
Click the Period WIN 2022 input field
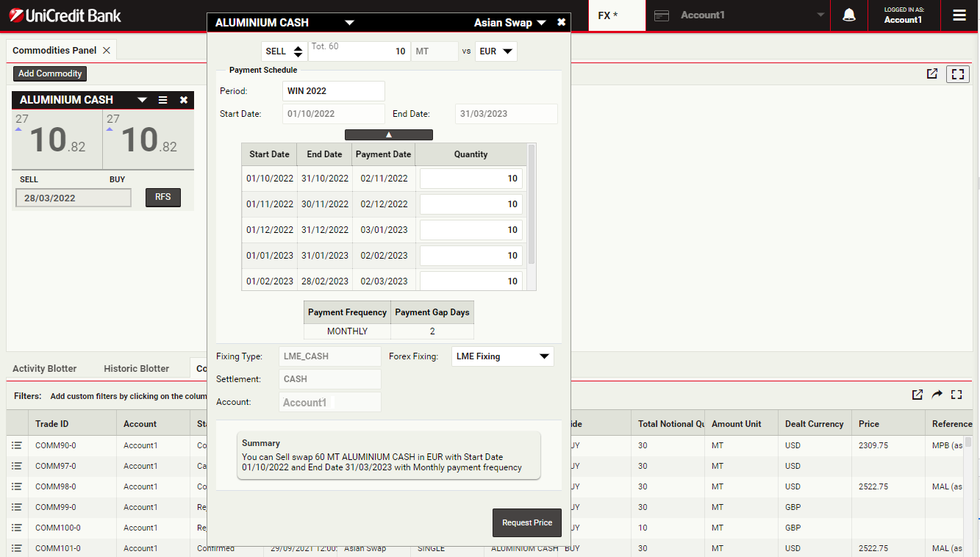(x=333, y=91)
